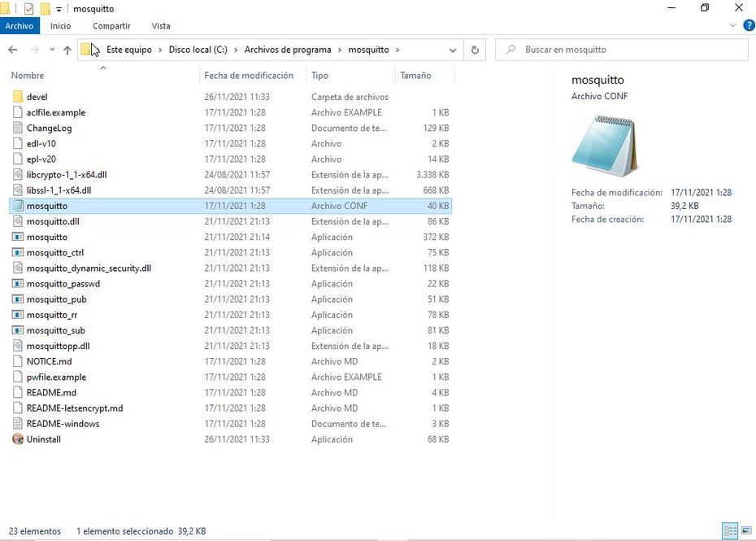Screen dimensions: 756x541
Task: Select the mosquitto application (372 KB) icon
Action: tap(18, 237)
